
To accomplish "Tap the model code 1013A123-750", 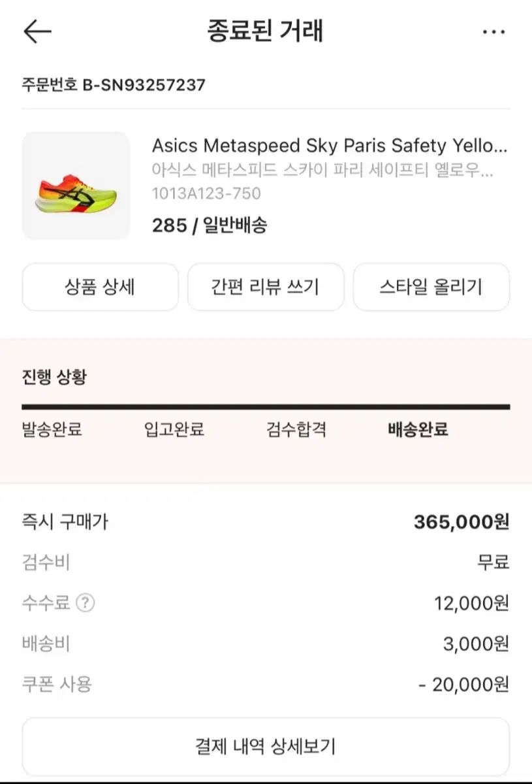I will tap(206, 193).
